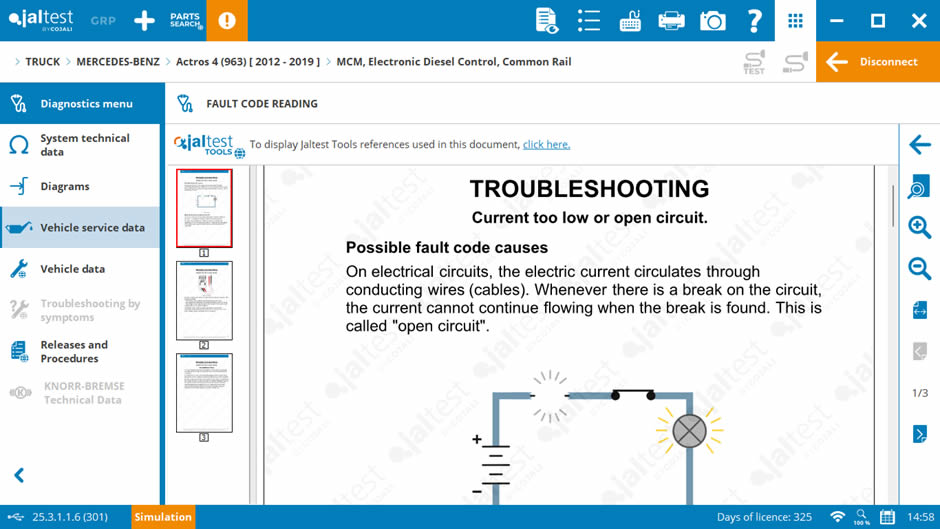Select Vehicle service data

[x=80, y=227]
